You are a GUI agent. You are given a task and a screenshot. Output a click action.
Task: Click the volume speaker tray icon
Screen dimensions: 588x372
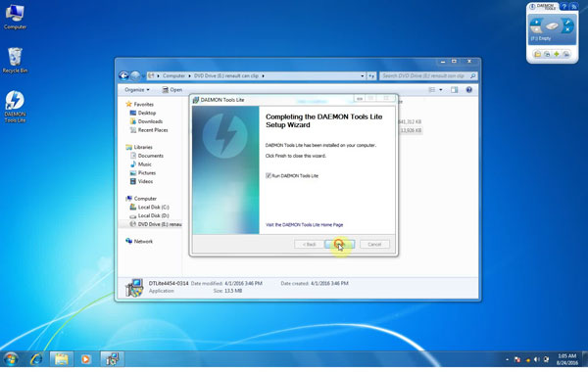click(x=537, y=359)
